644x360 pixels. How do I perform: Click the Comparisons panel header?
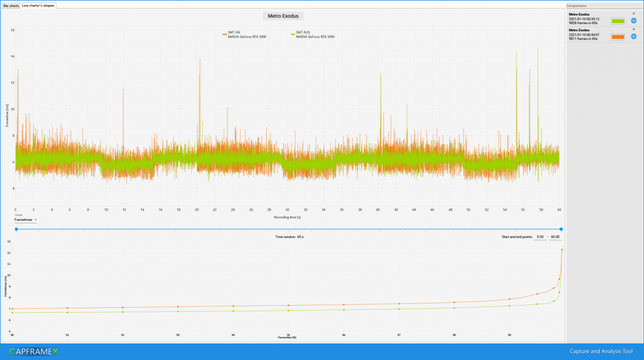[x=604, y=6]
